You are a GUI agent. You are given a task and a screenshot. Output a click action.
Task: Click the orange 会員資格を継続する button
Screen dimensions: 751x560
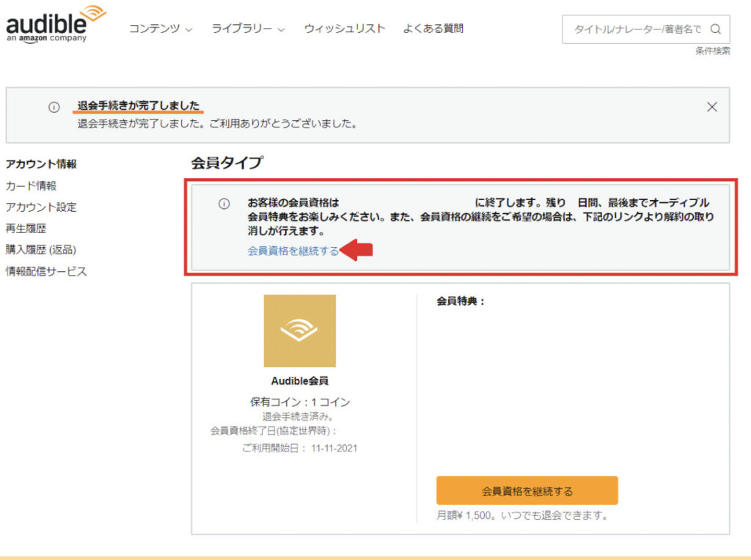click(527, 490)
